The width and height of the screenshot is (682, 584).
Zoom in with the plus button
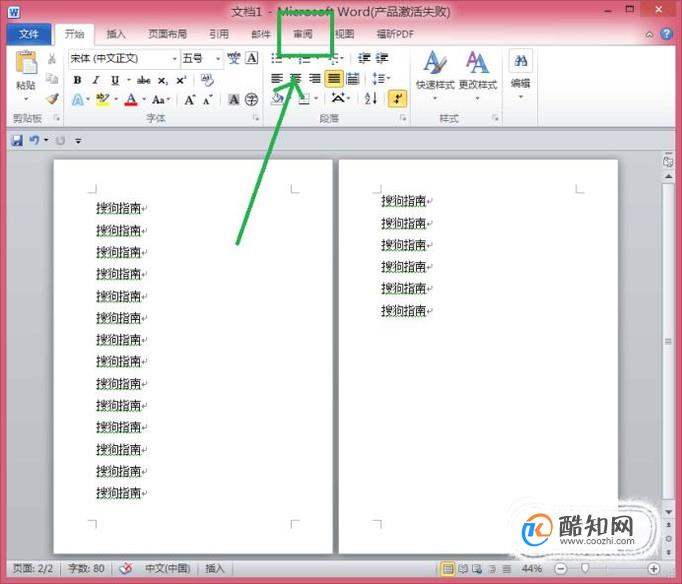pos(653,568)
